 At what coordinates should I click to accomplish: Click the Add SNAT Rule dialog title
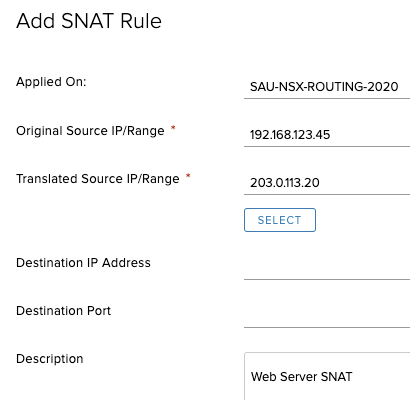pyautogui.click(x=89, y=21)
